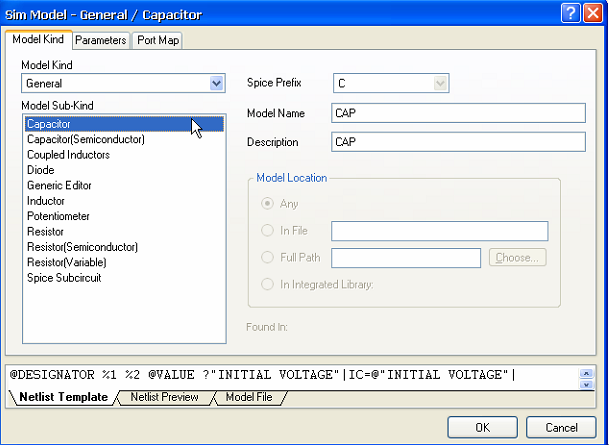Click netlist template scroll up arrow
The width and height of the screenshot is (609, 445).
click(586, 374)
